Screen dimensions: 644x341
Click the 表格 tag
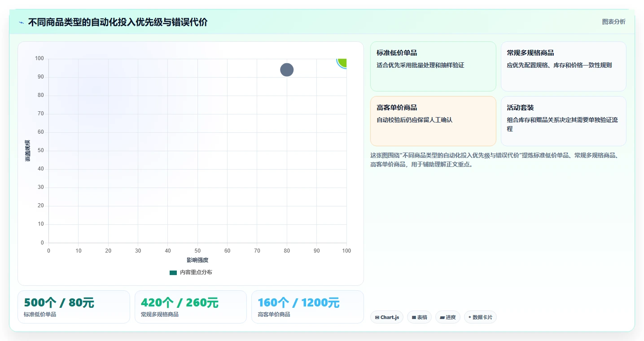[x=419, y=317]
